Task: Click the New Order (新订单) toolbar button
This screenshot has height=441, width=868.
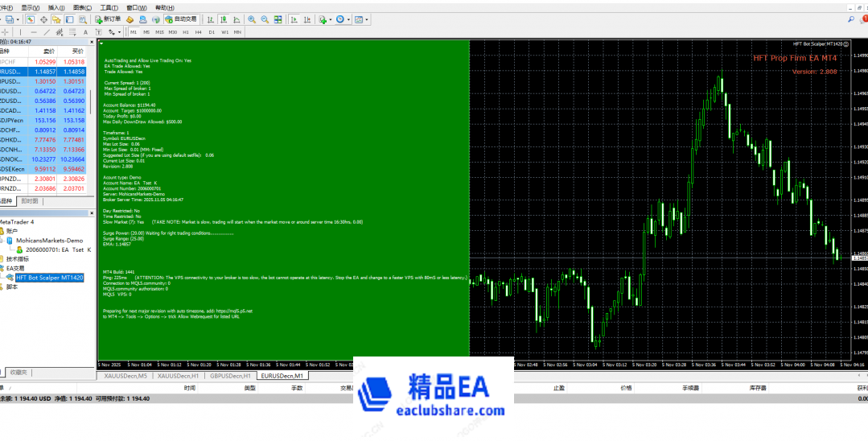Action: click(108, 19)
